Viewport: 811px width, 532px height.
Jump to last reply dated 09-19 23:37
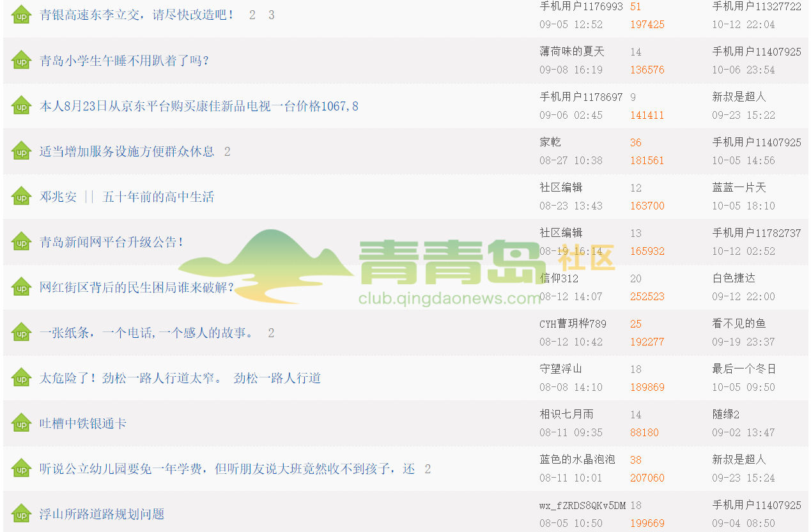pos(743,342)
